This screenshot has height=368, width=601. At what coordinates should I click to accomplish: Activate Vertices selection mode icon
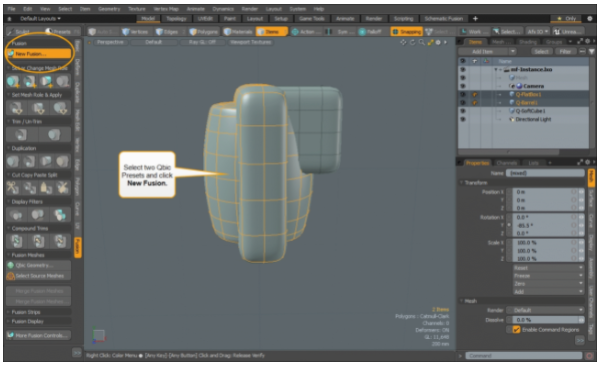[126, 32]
